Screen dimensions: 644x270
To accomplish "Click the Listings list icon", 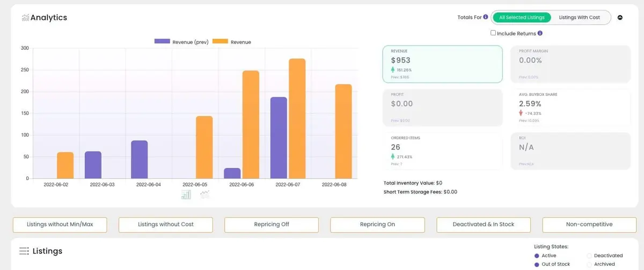I will point(24,251).
